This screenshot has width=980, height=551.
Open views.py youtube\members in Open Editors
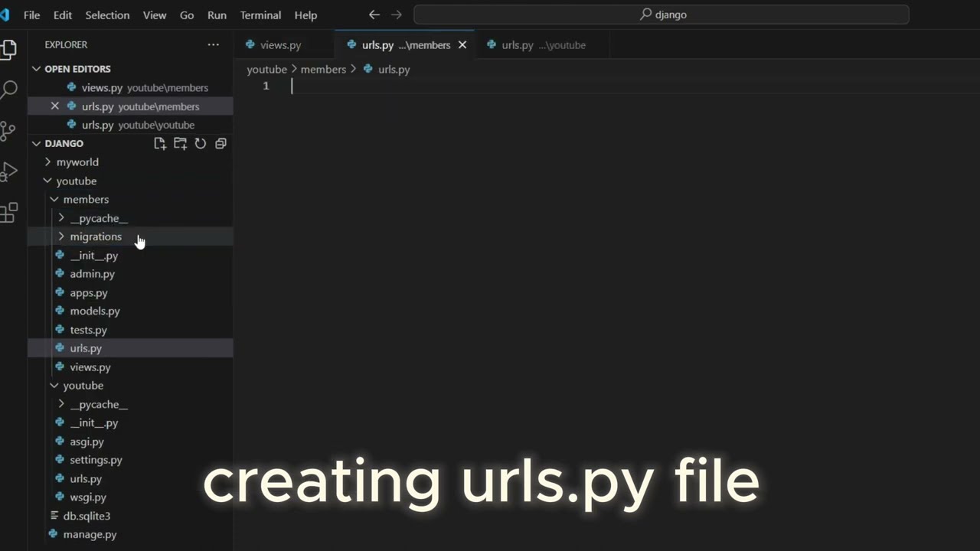point(130,88)
